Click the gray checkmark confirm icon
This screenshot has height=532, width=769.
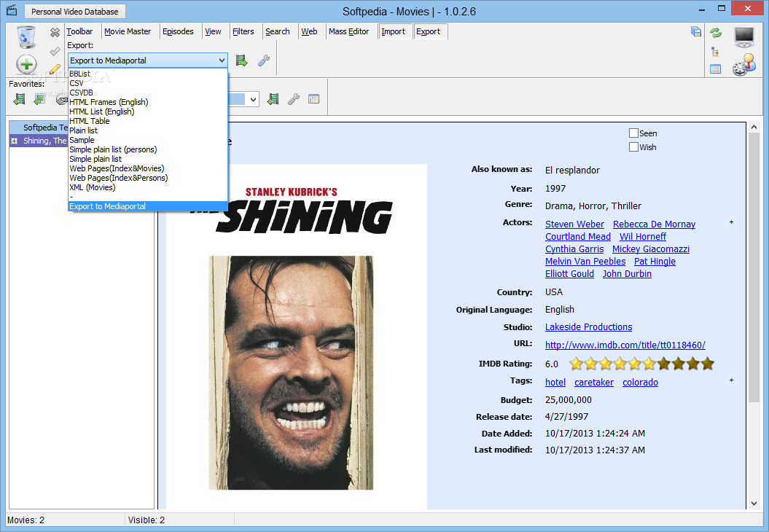(55, 51)
